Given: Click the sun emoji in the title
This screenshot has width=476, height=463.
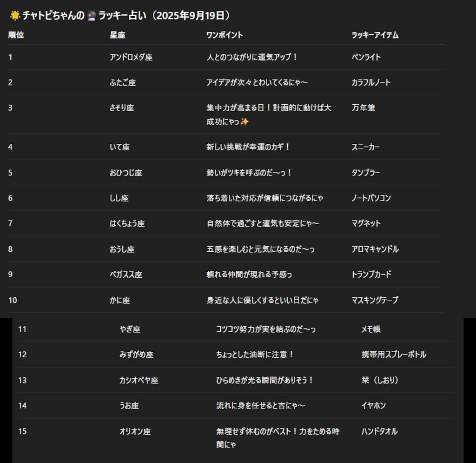Looking at the screenshot, I should click(14, 16).
